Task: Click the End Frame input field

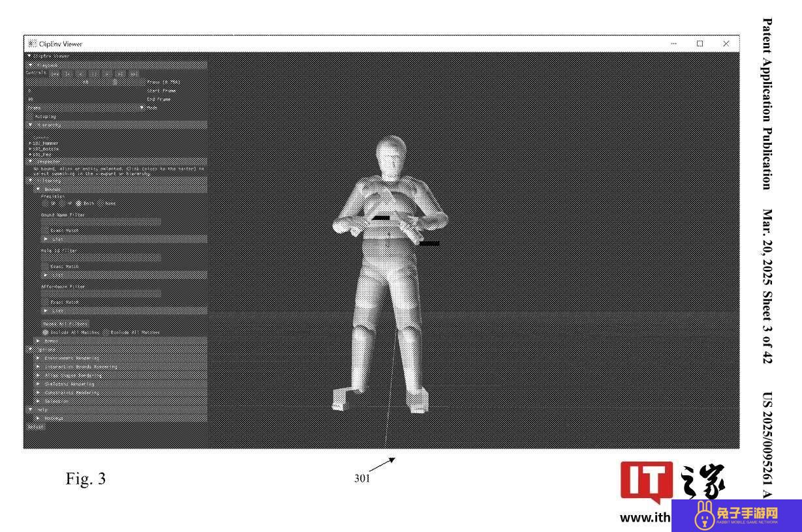Action: click(85, 99)
